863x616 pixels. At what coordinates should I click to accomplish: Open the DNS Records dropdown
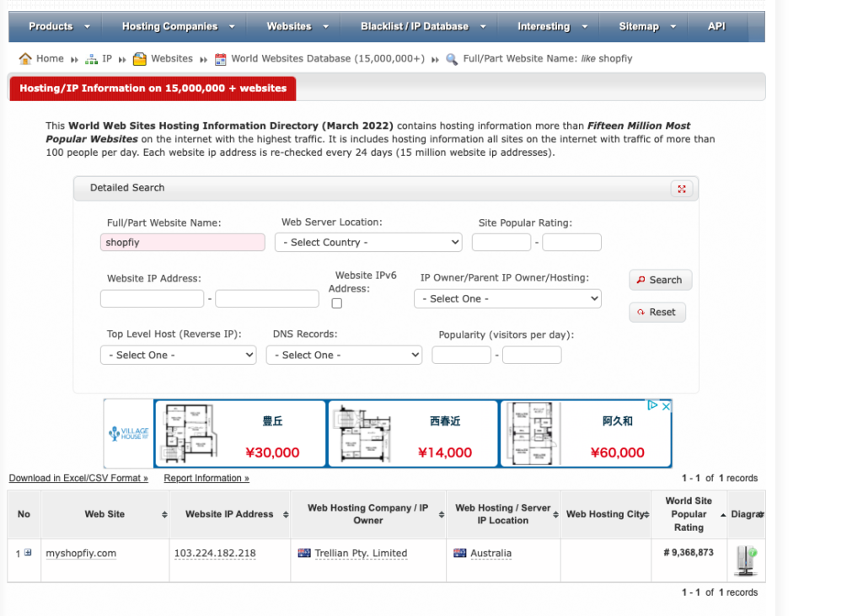[x=344, y=356]
